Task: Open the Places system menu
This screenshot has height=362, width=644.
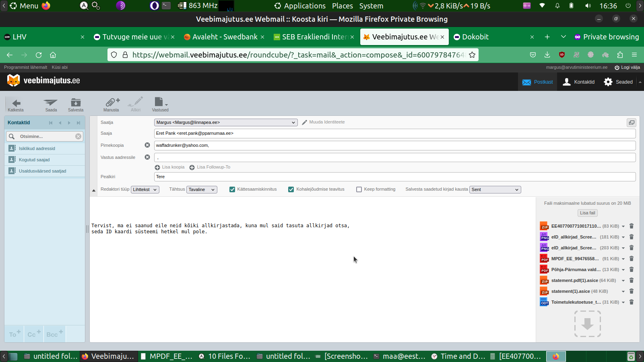Action: pyautogui.click(x=343, y=6)
